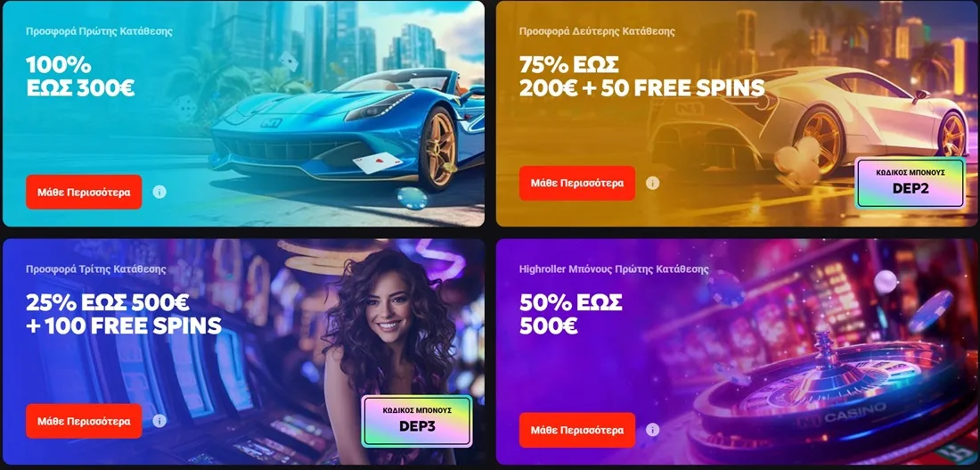Select the blue sports car image
Screen dimensions: 980x470
click(347, 133)
